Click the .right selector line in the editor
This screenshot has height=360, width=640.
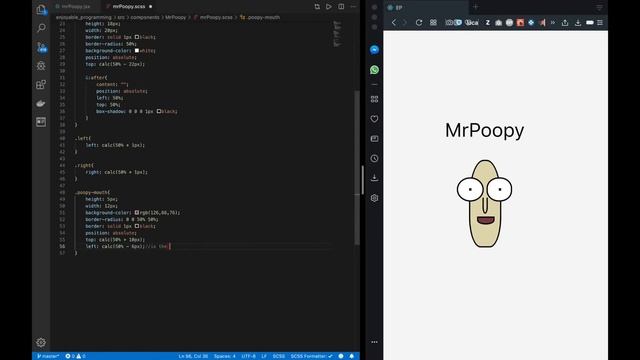[x=84, y=165]
